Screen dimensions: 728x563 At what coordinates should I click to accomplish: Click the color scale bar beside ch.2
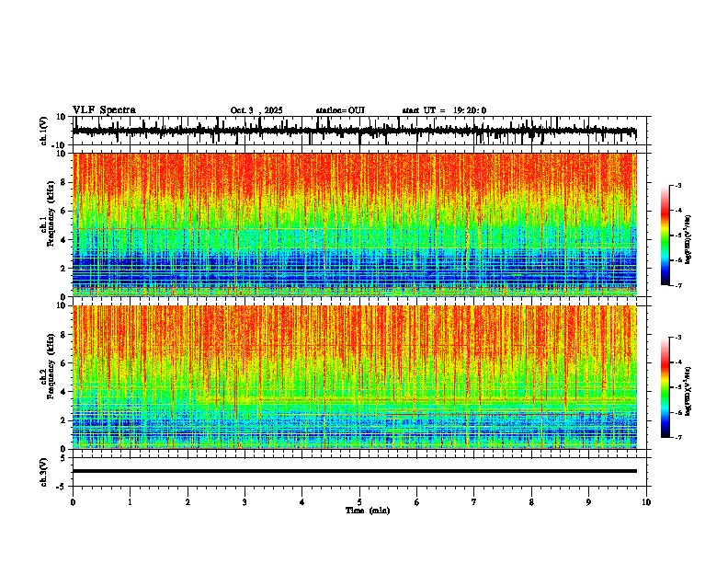[665, 387]
